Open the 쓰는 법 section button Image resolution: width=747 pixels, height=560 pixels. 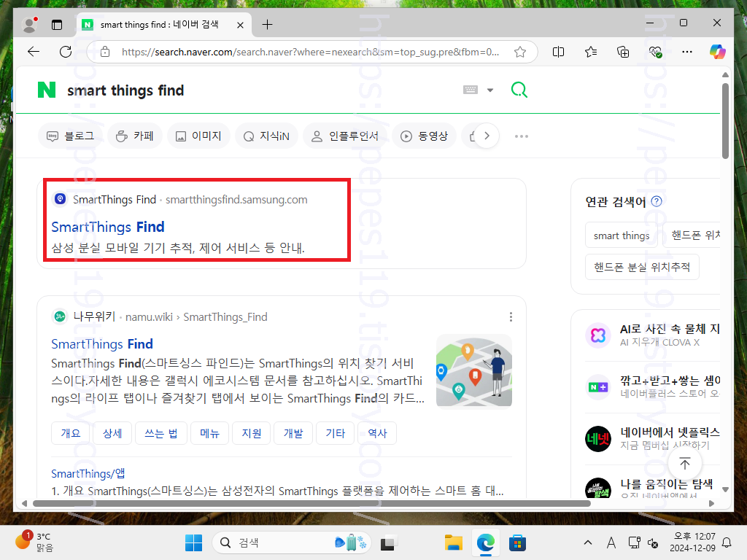pyautogui.click(x=161, y=433)
